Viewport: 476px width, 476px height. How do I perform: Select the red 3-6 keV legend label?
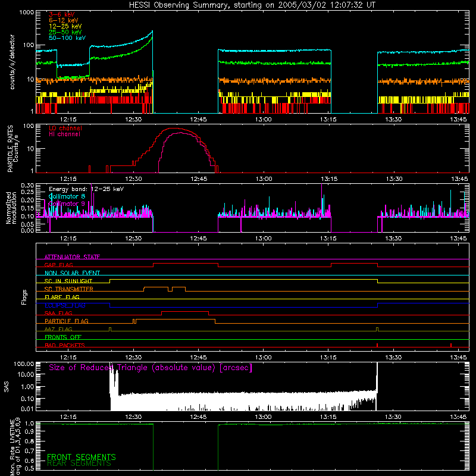coord(62,14)
